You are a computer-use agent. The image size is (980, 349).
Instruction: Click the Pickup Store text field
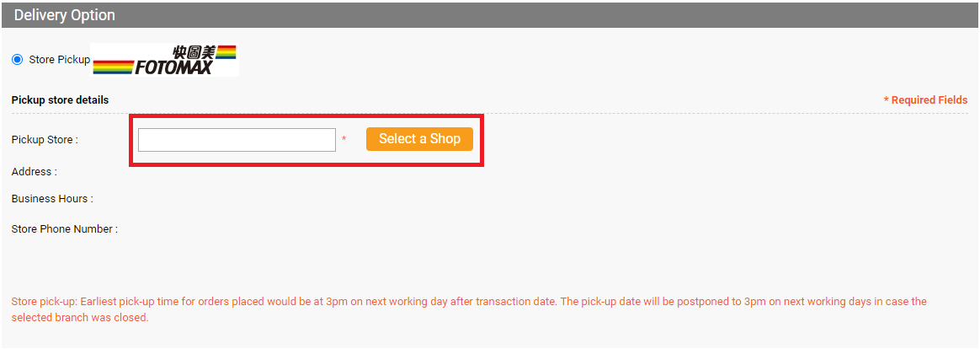tap(237, 139)
